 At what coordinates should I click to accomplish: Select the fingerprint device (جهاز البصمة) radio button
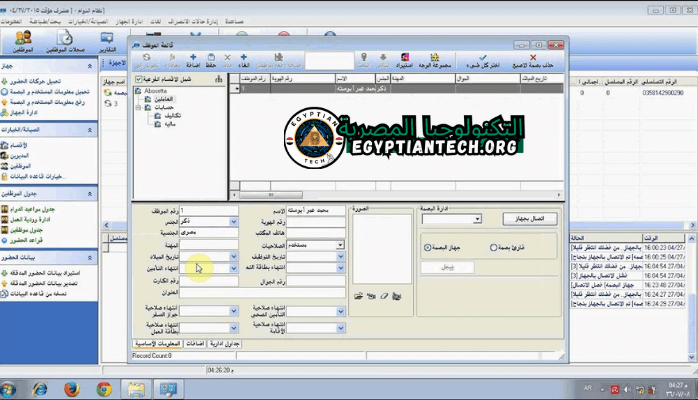pyautogui.click(x=428, y=247)
